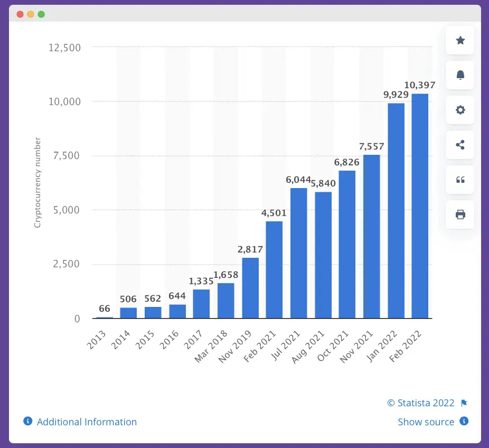Click the flag icon next to Statista 2022
The image size is (489, 448).
point(463,403)
